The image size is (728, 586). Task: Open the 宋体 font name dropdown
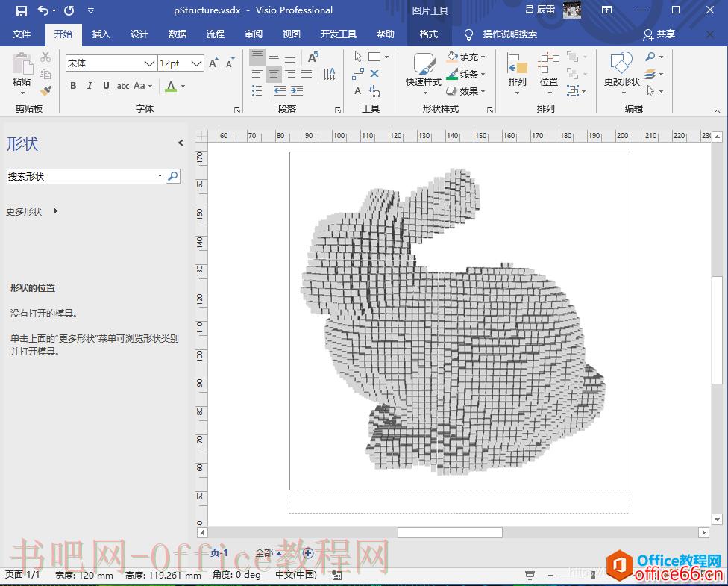149,63
